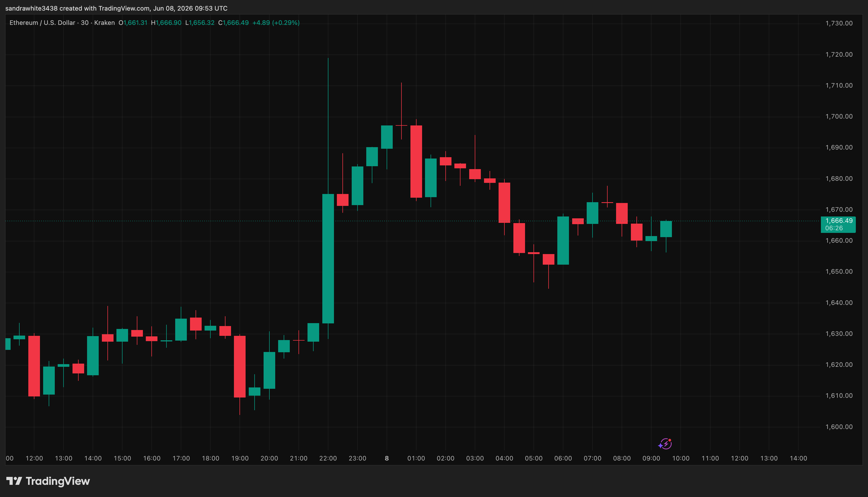Click the 1,610.00 price axis label
This screenshot has height=497, width=868.
pyautogui.click(x=839, y=396)
